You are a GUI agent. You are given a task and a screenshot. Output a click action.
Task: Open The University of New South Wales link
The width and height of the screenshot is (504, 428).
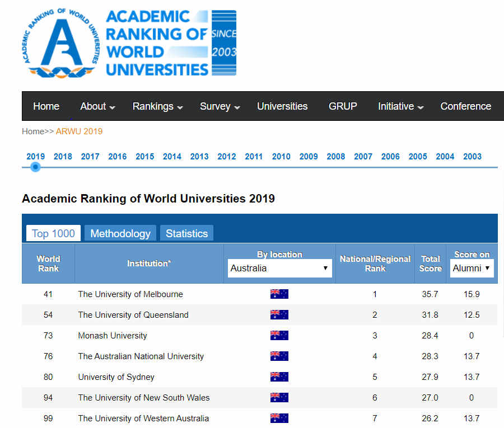point(144,397)
